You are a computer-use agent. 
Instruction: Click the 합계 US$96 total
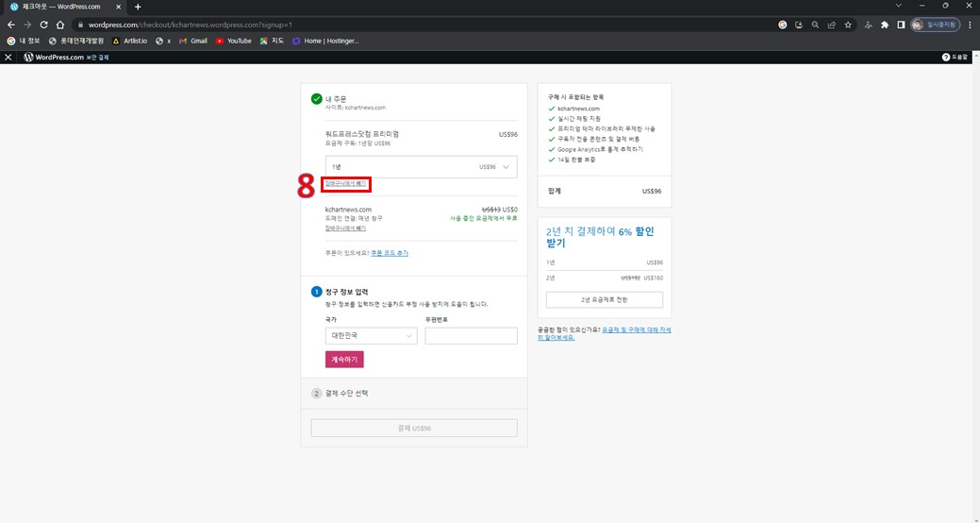coord(605,192)
